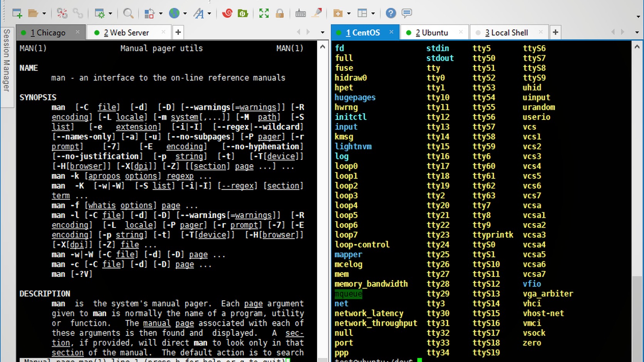The image size is (644, 362).
Task: Click the Lock screen padlock icon
Action: coord(280,13)
